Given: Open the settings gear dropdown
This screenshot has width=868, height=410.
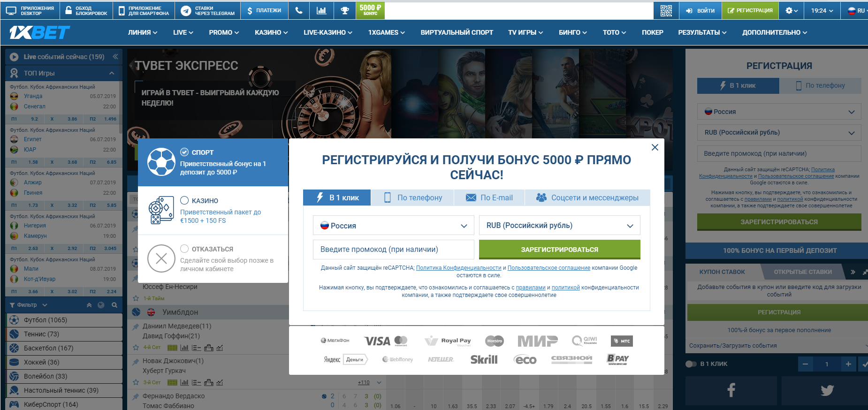Looking at the screenshot, I should pyautogui.click(x=792, y=10).
